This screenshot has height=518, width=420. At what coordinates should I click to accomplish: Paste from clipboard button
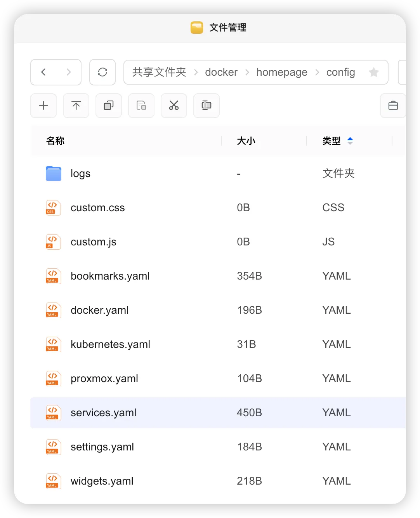[141, 106]
